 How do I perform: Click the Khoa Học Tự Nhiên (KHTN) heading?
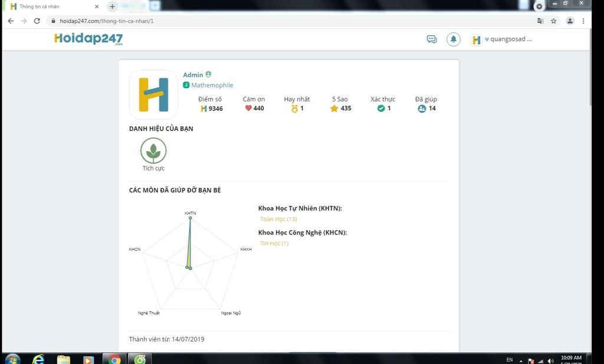[300, 208]
